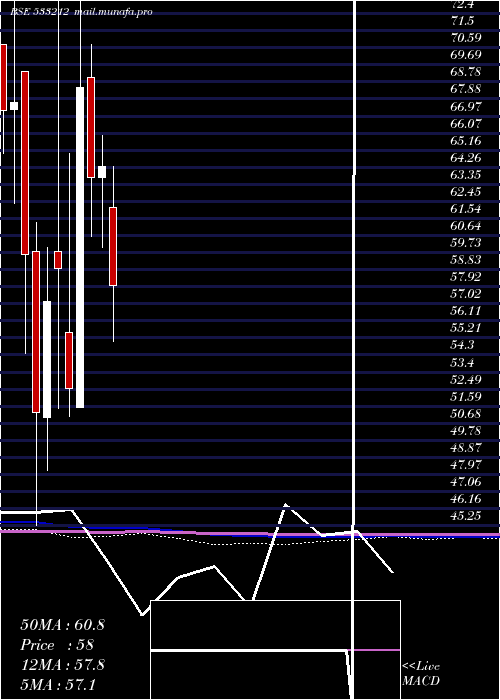Click the 50MA : 60.8 readout
500x700 pixels.
(62, 625)
